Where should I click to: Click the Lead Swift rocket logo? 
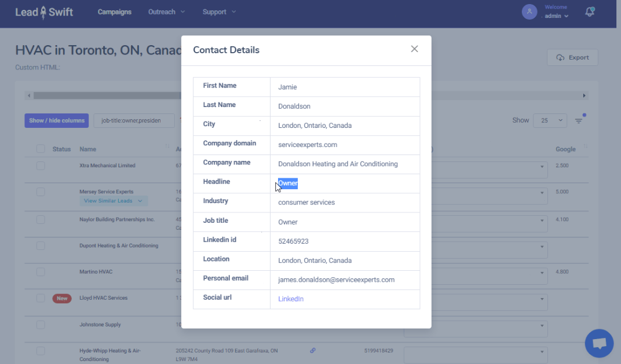point(43,12)
